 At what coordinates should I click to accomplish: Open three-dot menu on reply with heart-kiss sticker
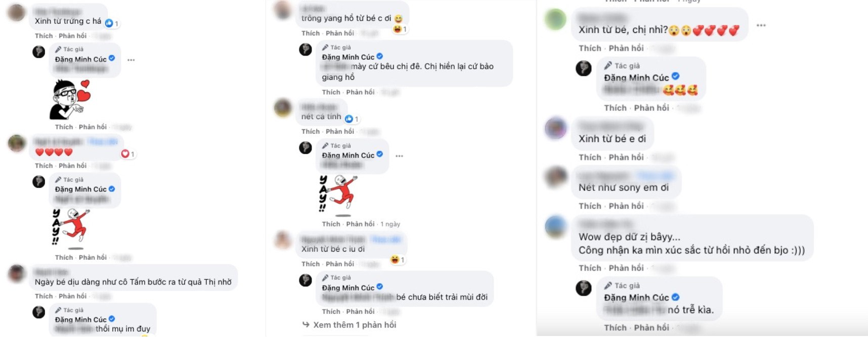pos(131,60)
